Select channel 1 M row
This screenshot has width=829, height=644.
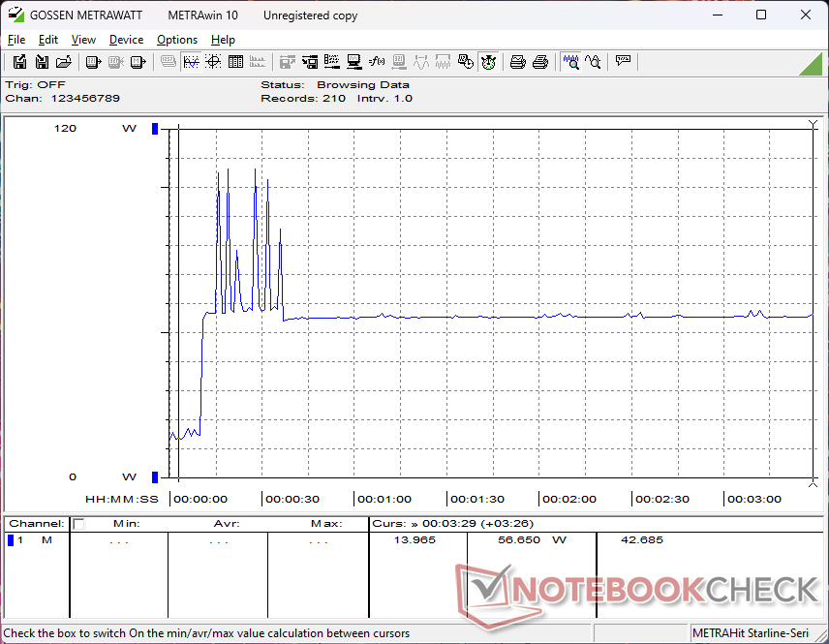tap(34, 540)
